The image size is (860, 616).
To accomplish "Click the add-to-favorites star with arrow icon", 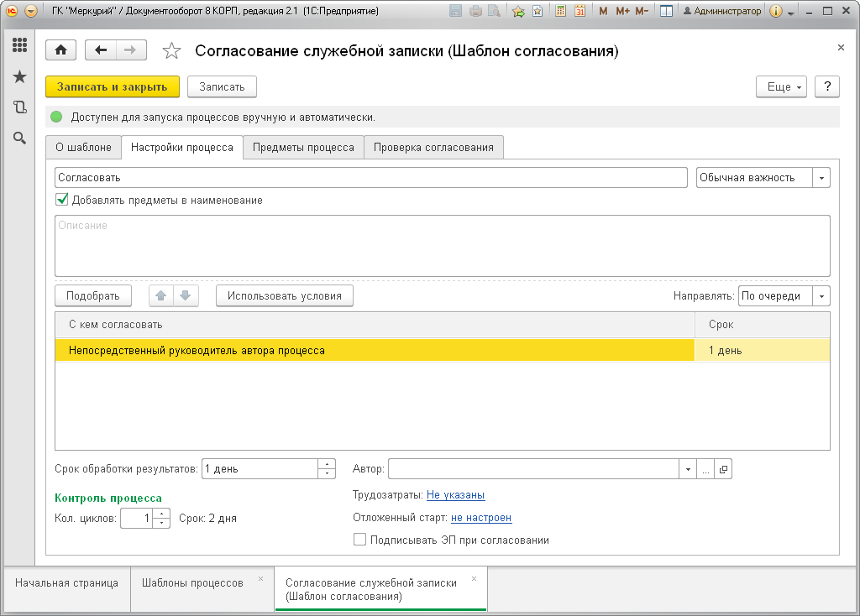I will 517,11.
